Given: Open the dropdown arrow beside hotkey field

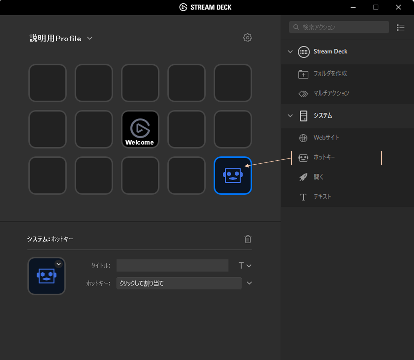Looking at the screenshot, I should tap(249, 283).
